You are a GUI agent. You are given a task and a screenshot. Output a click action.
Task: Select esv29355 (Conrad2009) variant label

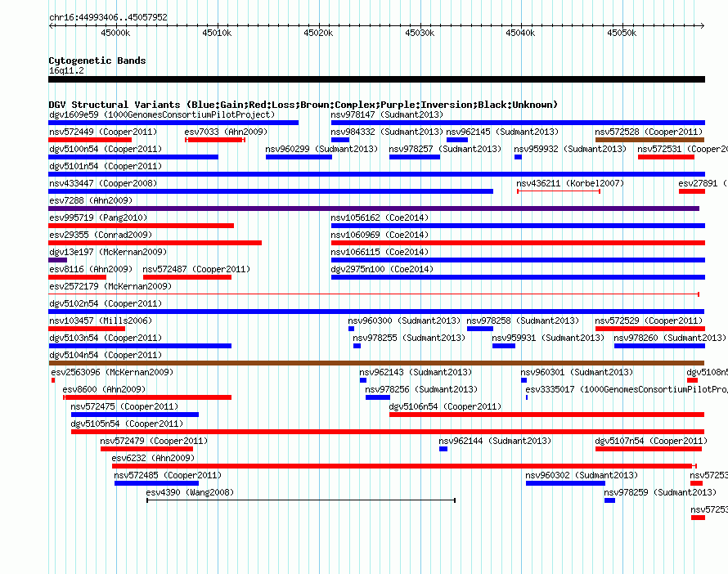[101, 235]
